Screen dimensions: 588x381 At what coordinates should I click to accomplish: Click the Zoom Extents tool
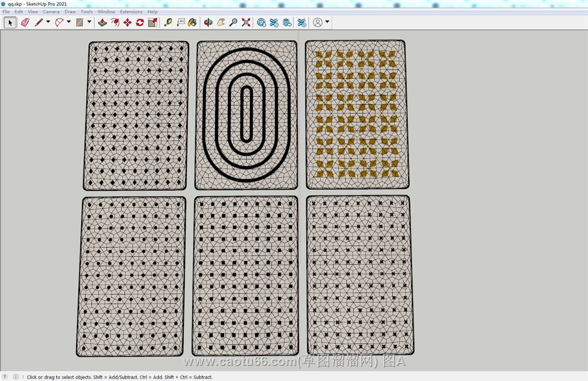click(x=246, y=23)
